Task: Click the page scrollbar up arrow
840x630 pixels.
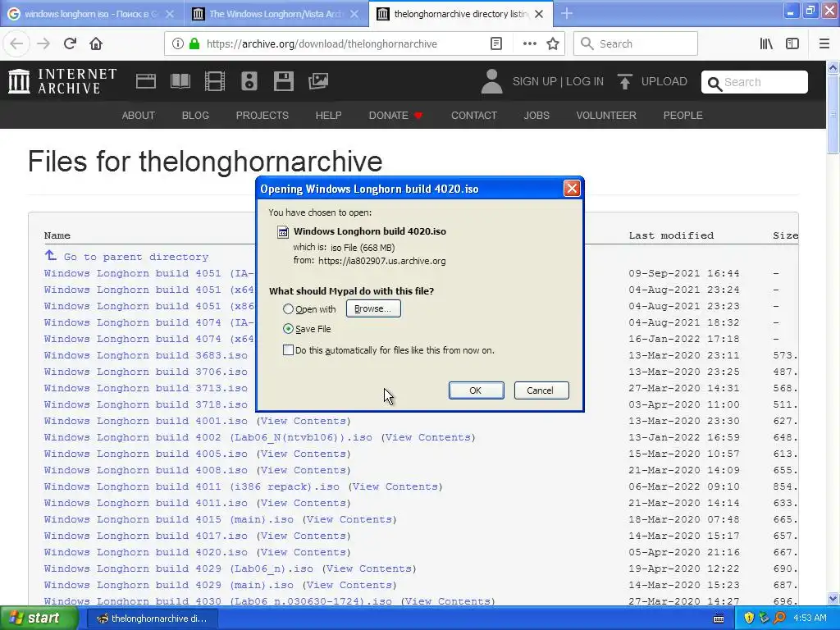Action: point(833,67)
